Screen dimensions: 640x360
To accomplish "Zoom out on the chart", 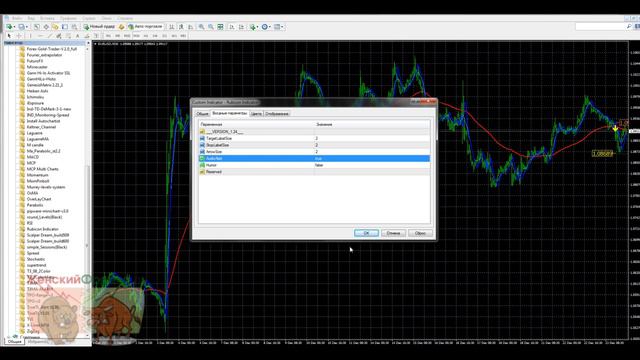I will [x=211, y=27].
